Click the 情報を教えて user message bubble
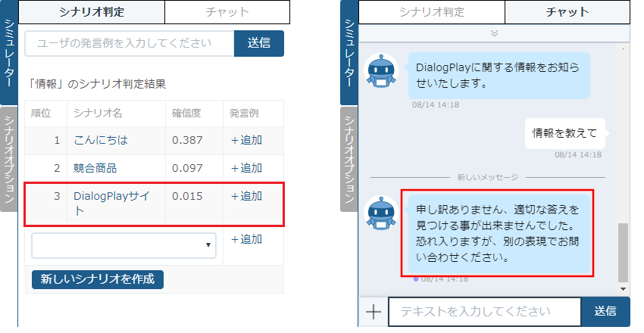This screenshot has width=644, height=333. click(x=564, y=133)
